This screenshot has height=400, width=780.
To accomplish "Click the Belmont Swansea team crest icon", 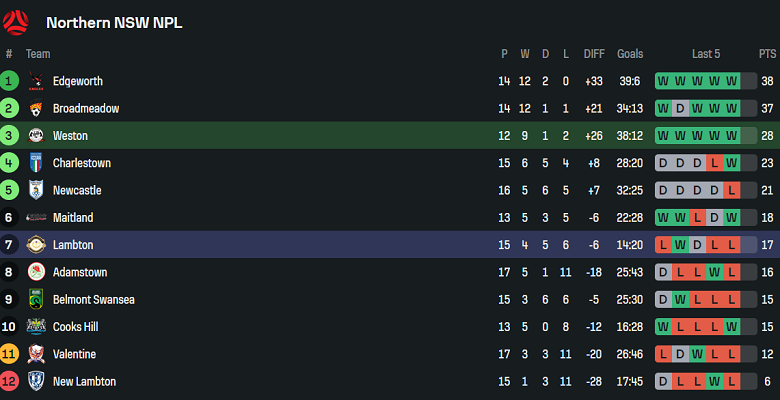I will [x=36, y=299].
